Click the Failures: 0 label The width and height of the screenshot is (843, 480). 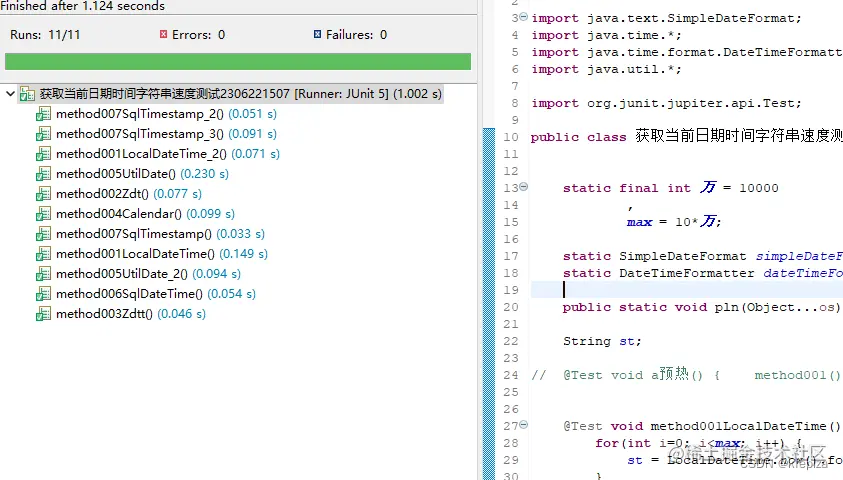coord(356,35)
